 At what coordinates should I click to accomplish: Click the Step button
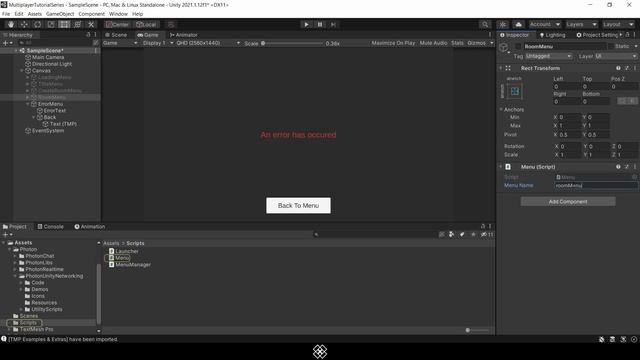tap(333, 24)
